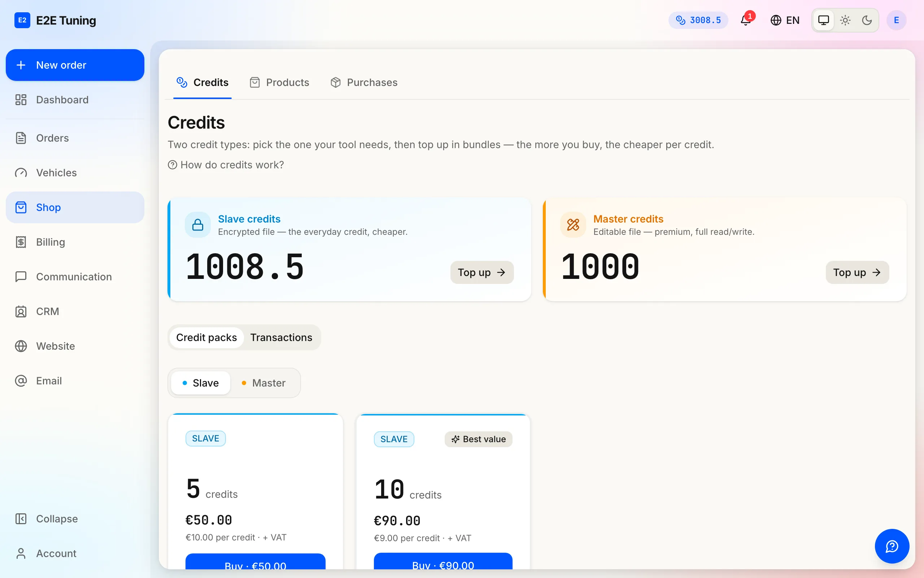Screen dimensions: 924x578
Task: Go to Shop in sidebar
Action: pos(75,207)
